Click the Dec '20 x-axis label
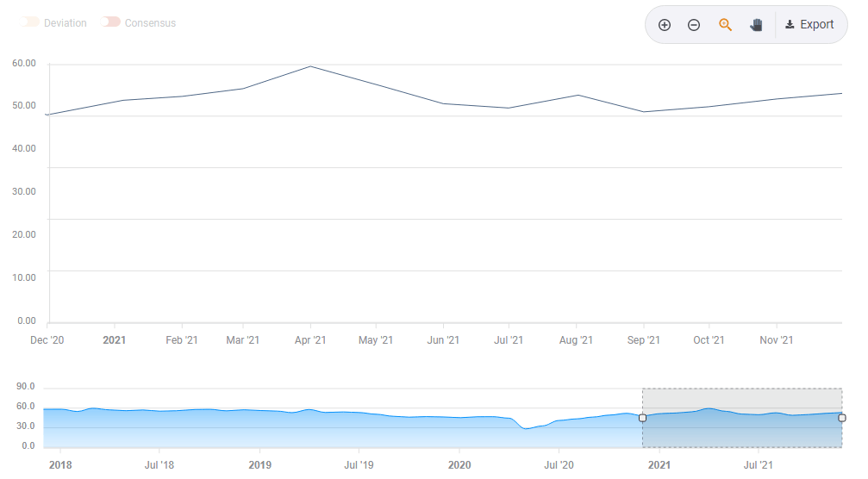The width and height of the screenshot is (868, 479). 47,340
